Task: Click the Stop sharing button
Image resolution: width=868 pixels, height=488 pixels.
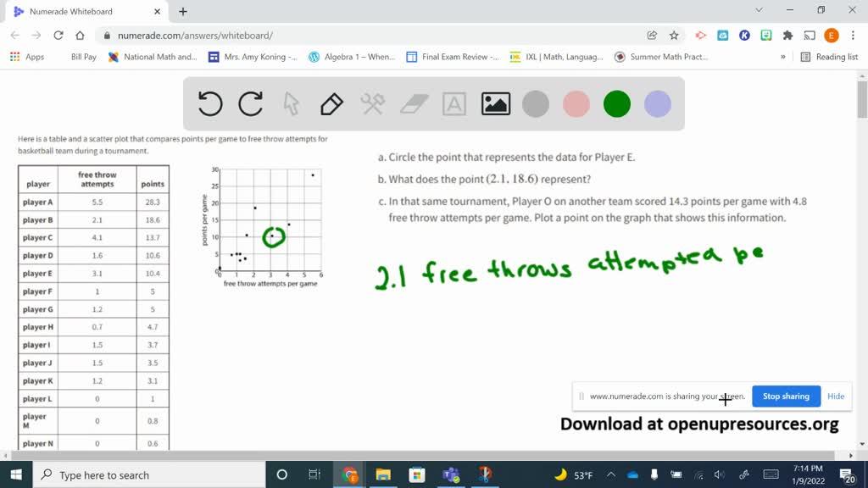Action: [786, 396]
